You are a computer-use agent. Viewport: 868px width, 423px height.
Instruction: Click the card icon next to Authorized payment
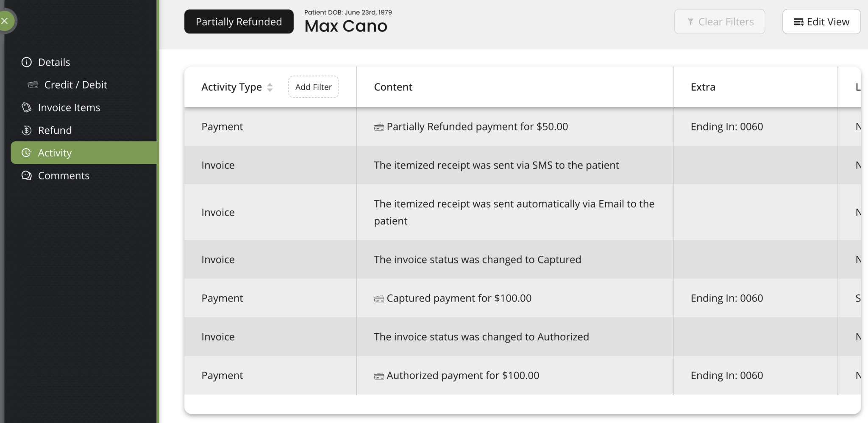(378, 375)
